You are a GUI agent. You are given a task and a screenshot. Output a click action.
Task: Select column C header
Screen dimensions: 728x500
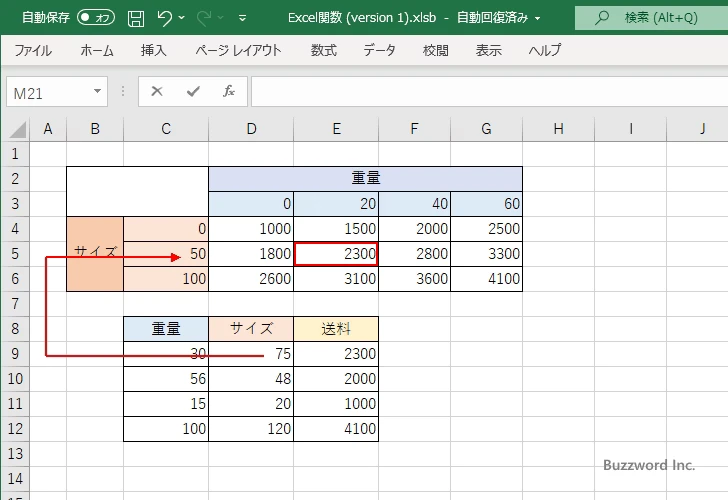(166, 129)
